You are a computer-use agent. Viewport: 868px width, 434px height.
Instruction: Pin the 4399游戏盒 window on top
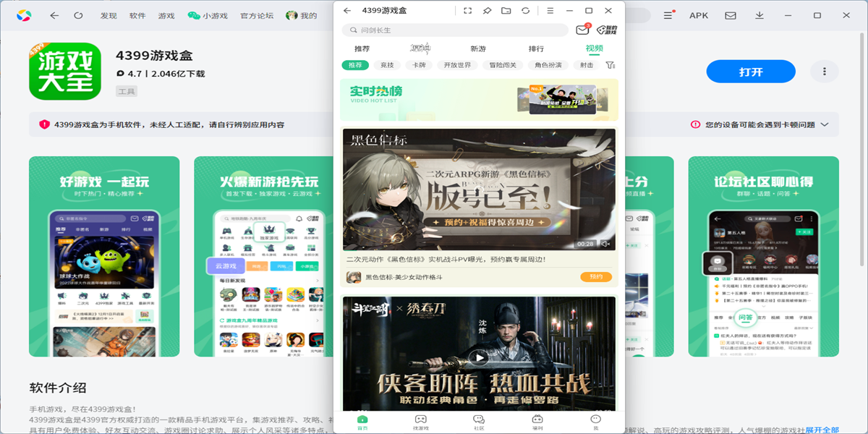tap(487, 11)
